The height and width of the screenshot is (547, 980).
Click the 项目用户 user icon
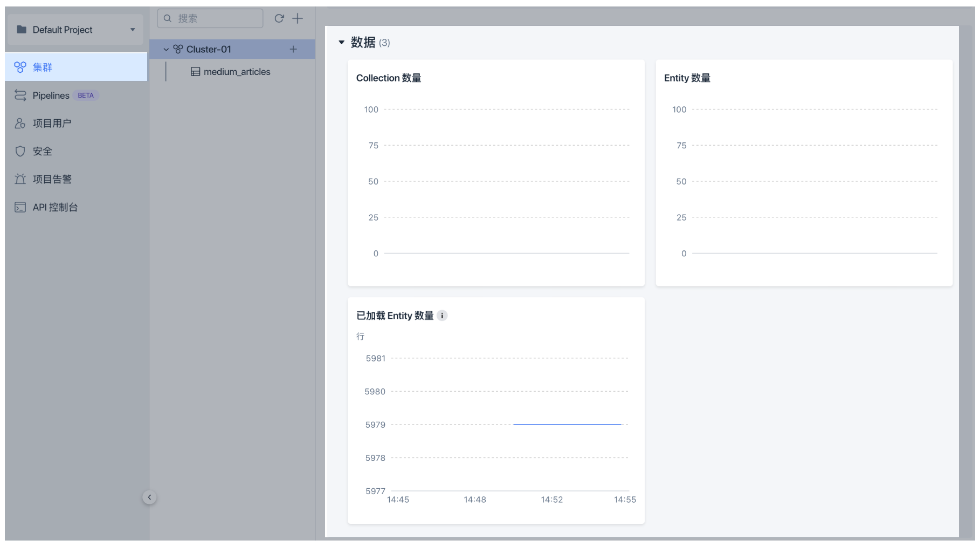(x=20, y=124)
